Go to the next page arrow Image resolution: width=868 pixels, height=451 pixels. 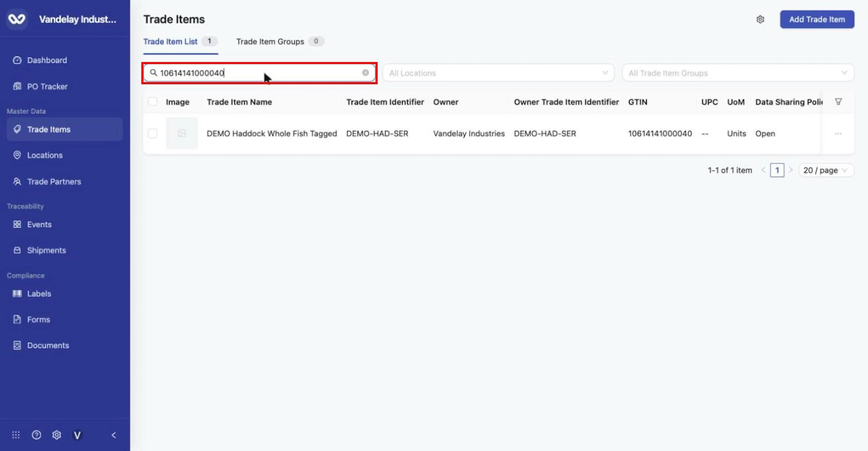pyautogui.click(x=790, y=170)
